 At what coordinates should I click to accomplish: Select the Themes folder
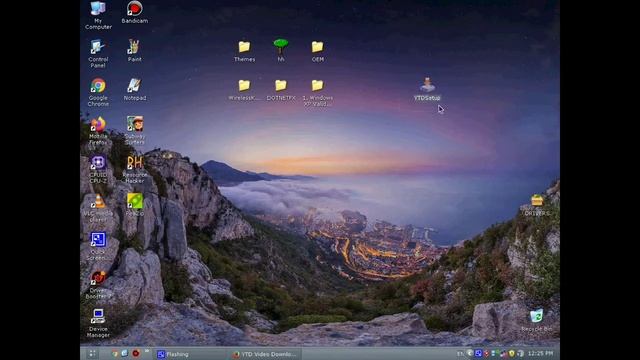click(244, 51)
